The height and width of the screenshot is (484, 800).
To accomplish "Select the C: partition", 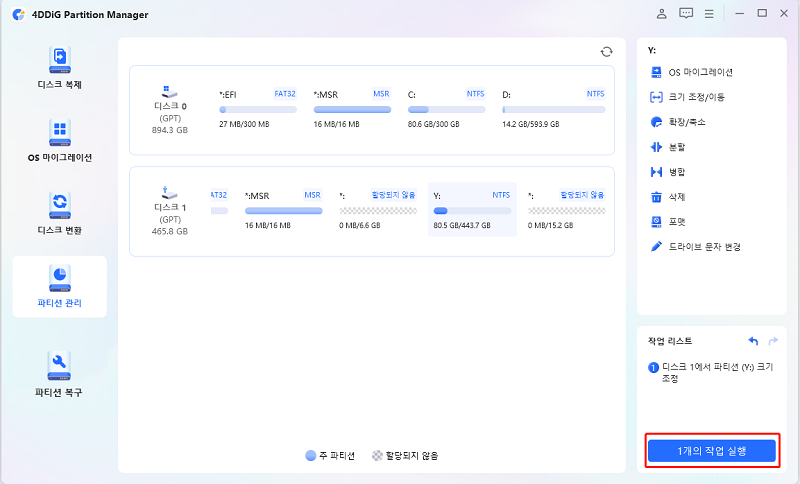I will (x=446, y=109).
